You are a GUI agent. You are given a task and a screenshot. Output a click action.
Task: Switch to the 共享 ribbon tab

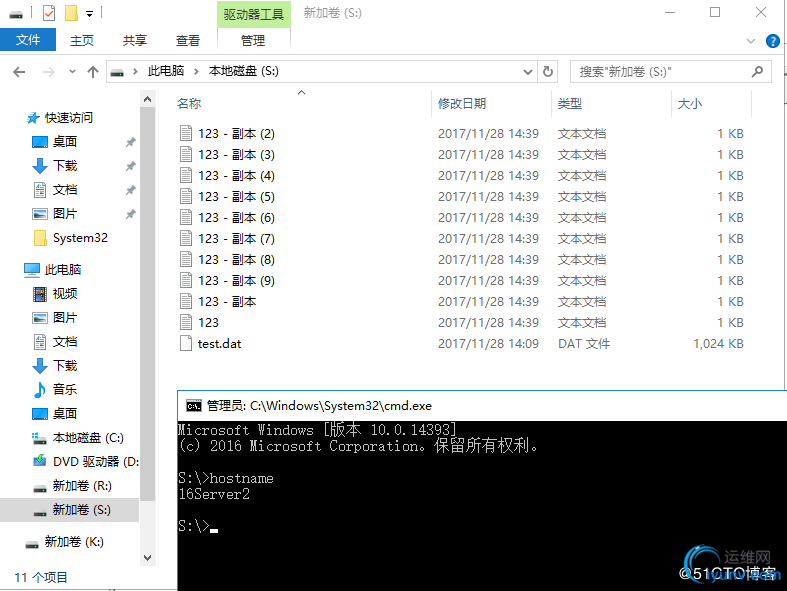135,40
